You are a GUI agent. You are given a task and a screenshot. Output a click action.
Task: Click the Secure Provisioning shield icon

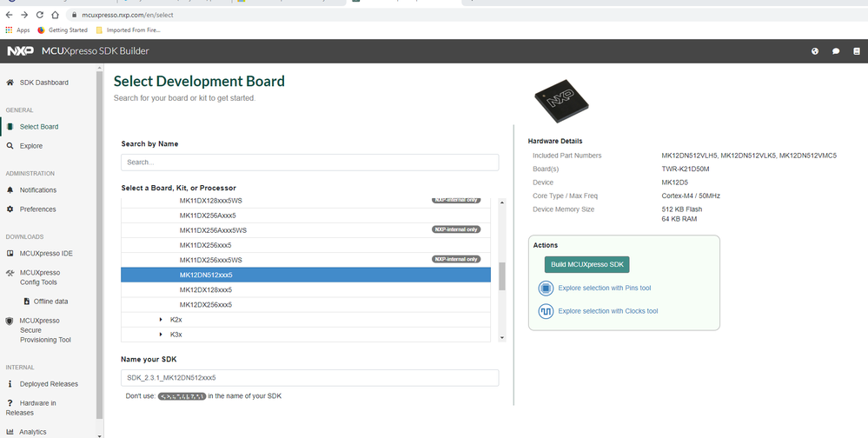(x=10, y=322)
